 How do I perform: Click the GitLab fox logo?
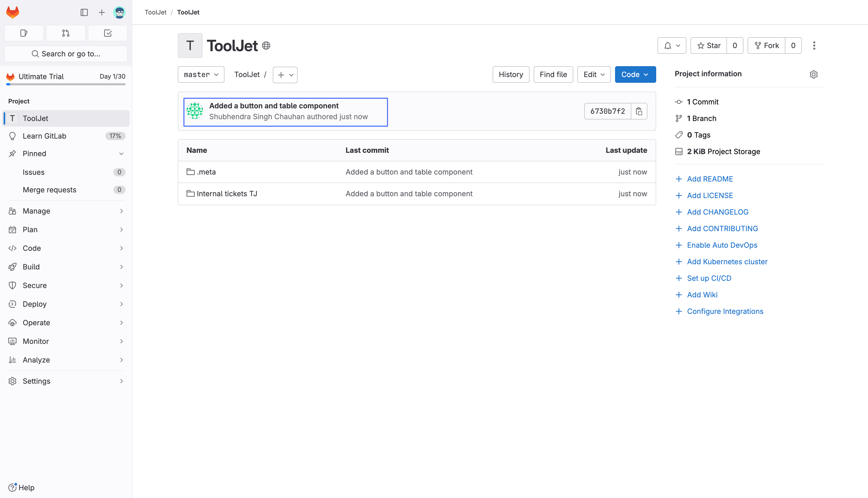[x=13, y=12]
